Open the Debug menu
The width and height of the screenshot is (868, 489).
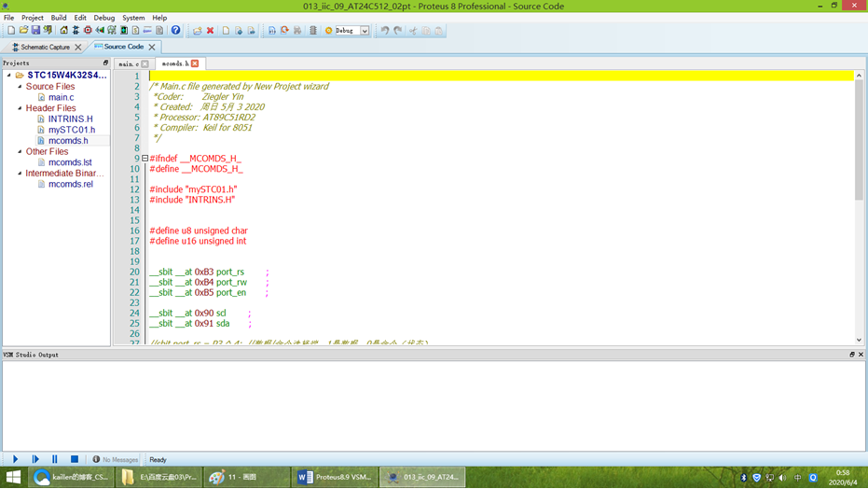(x=104, y=18)
